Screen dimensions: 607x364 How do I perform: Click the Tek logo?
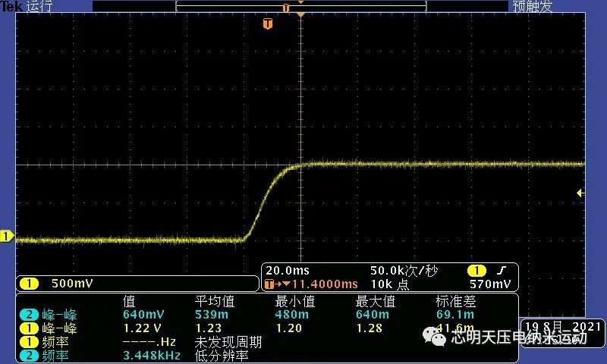11,6
